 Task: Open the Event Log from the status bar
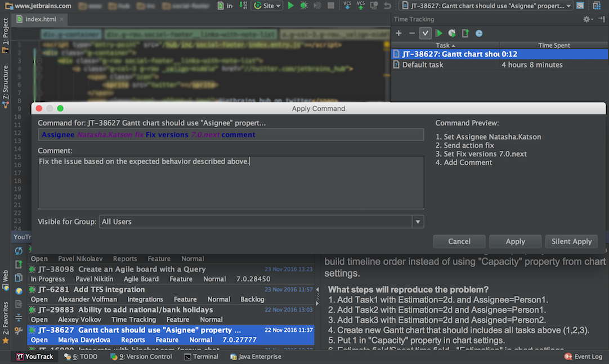(x=583, y=357)
